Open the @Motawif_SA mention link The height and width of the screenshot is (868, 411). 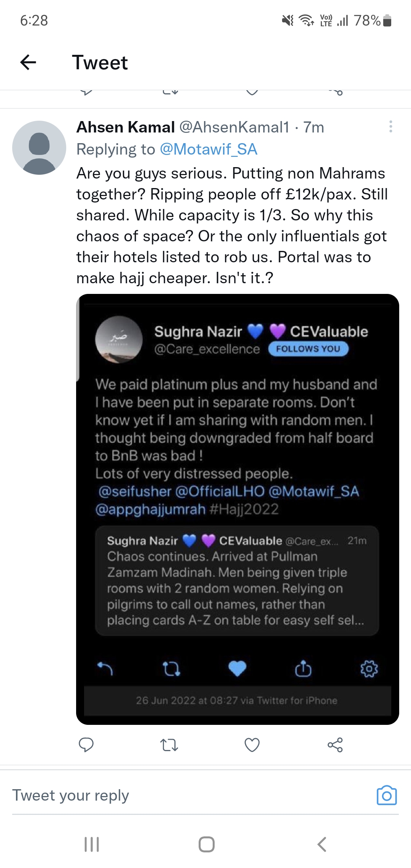click(x=209, y=149)
